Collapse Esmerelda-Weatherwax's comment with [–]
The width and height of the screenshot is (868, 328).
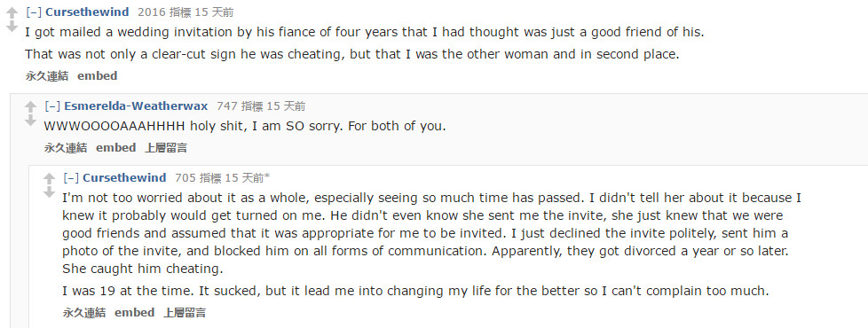52,105
